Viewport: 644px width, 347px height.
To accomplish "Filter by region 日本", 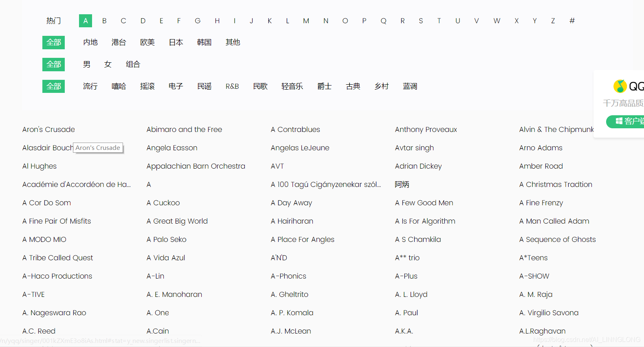I will [x=176, y=42].
